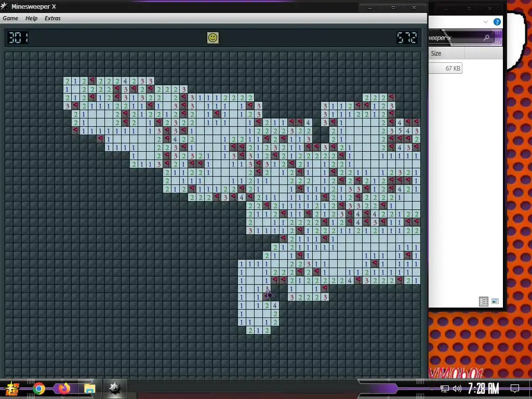Expand the ribbon chevron in Explorer window

tap(486, 22)
